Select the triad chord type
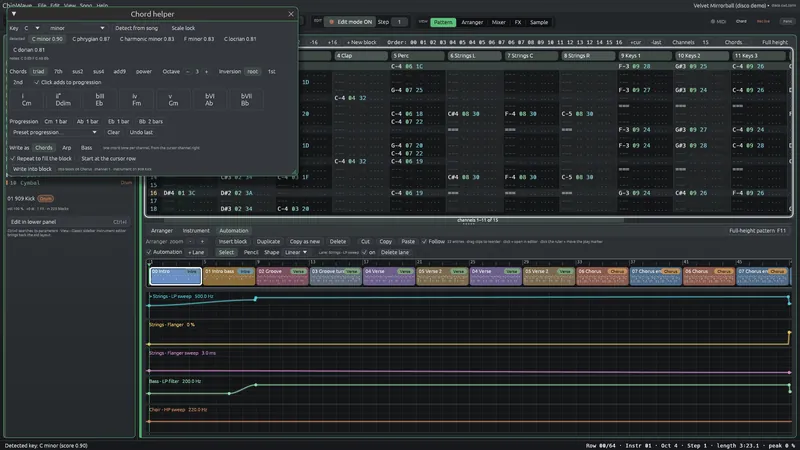The image size is (800, 450). tap(38, 71)
